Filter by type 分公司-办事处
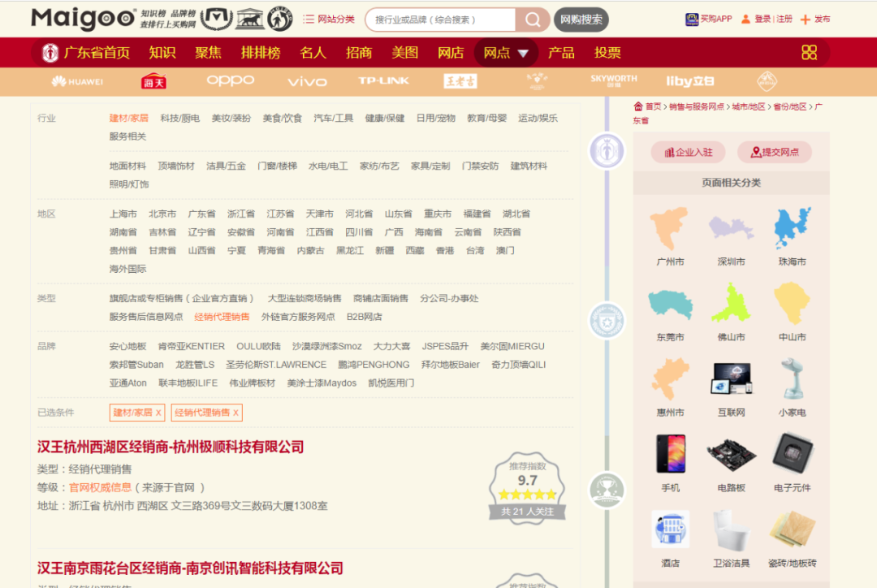Image resolution: width=877 pixels, height=588 pixels. pyautogui.click(x=449, y=299)
